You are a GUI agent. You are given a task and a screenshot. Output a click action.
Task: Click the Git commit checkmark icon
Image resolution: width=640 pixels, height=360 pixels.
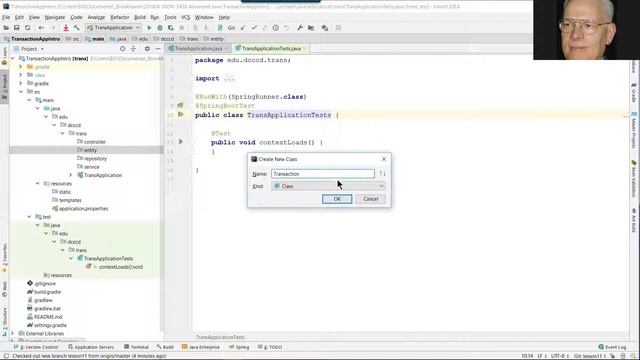254,28
